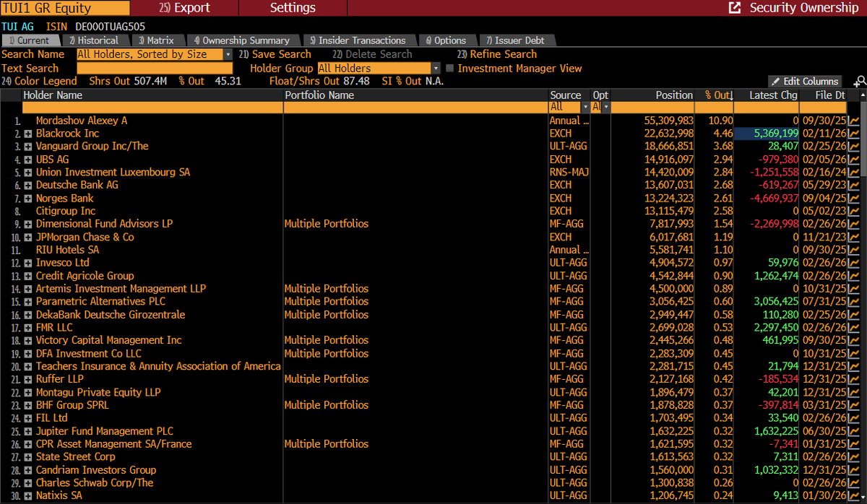The image size is (867, 504).
Task: Open the holdings chart icon for Blackrock Inc
Action: 854,134
